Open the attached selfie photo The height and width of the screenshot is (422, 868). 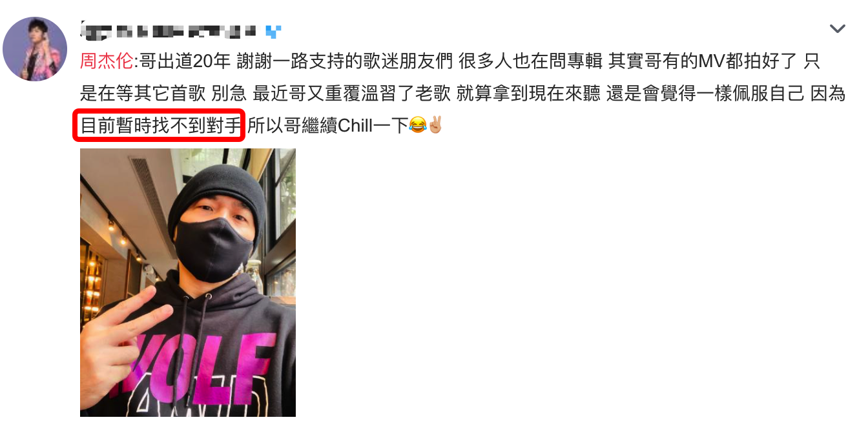(x=188, y=283)
